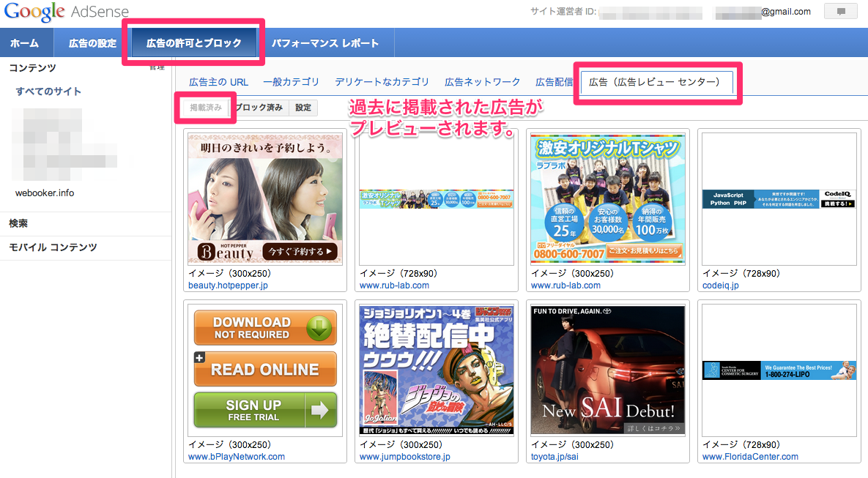Open the codeiq.jp link
The image size is (868, 478).
click(721, 285)
